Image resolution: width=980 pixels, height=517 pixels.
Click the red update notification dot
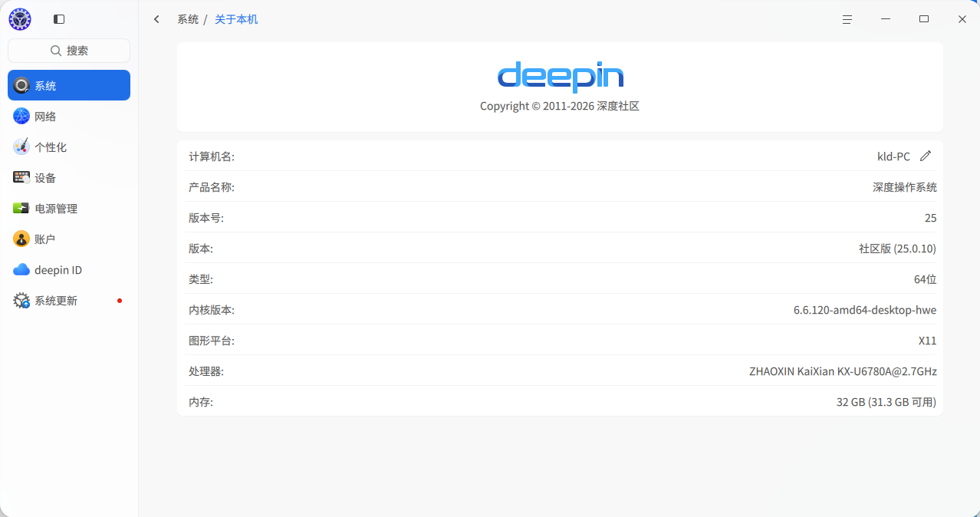tap(120, 301)
